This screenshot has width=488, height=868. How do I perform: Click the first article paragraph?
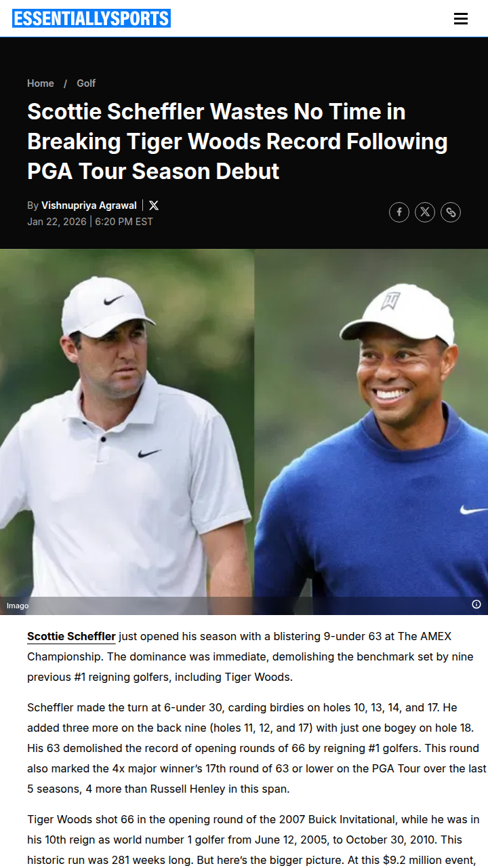[250, 656]
